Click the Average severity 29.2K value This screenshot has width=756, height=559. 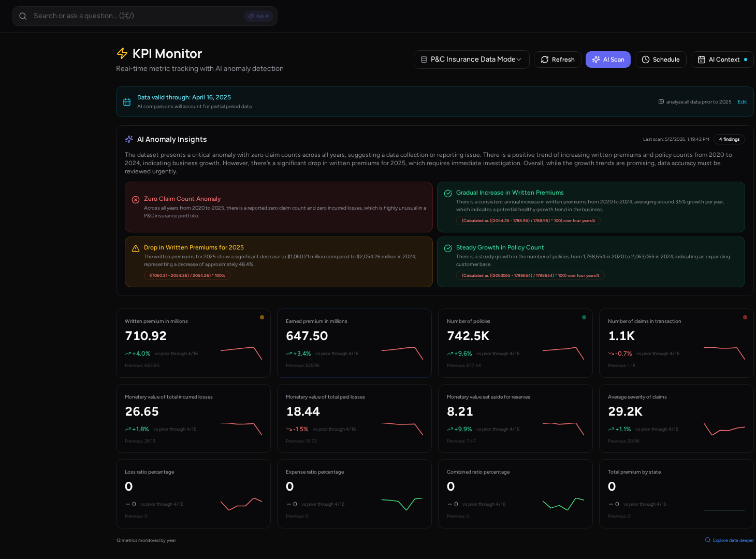[625, 411]
